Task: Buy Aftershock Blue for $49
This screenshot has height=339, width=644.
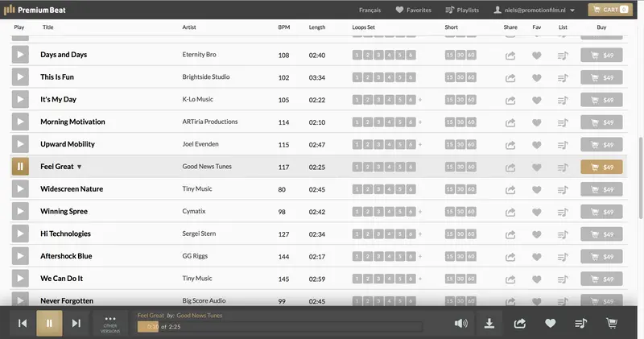Action: coord(601,257)
